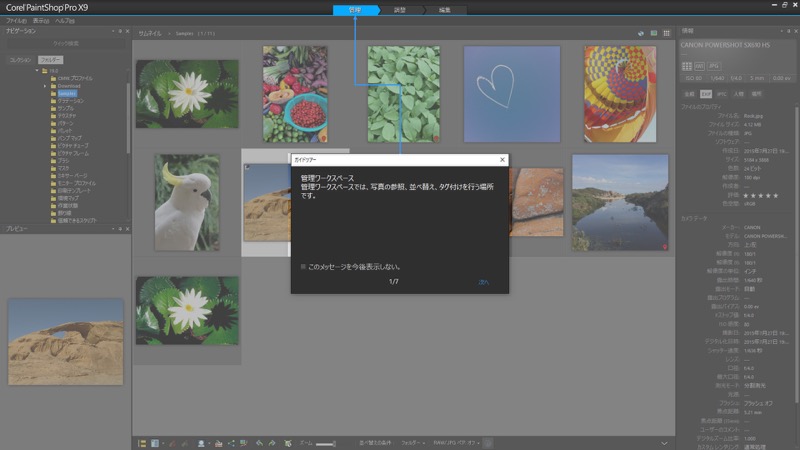Click the rotate left icon in bottom toolbar
This screenshot has width=800, height=450.
[258, 442]
